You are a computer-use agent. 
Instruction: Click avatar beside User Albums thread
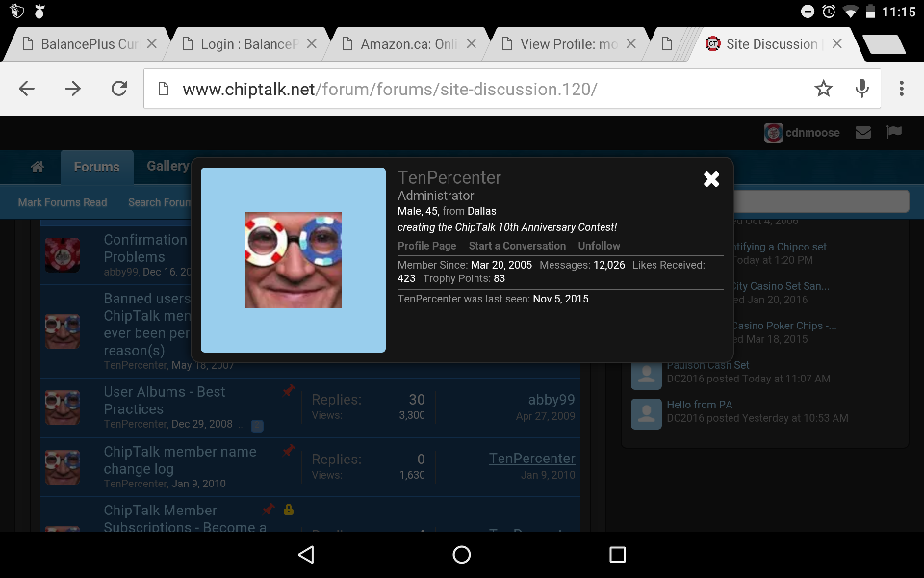(x=63, y=407)
